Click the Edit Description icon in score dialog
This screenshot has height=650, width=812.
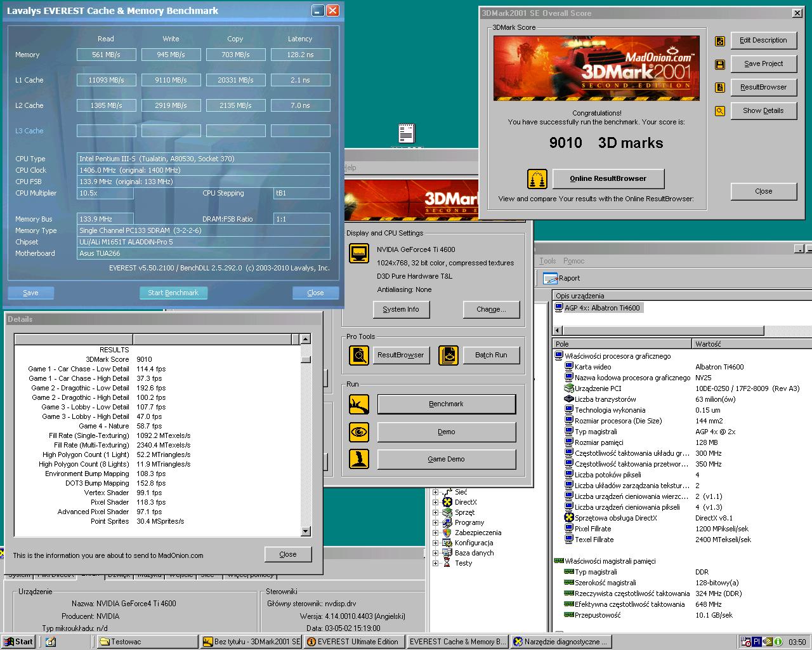pyautogui.click(x=720, y=41)
